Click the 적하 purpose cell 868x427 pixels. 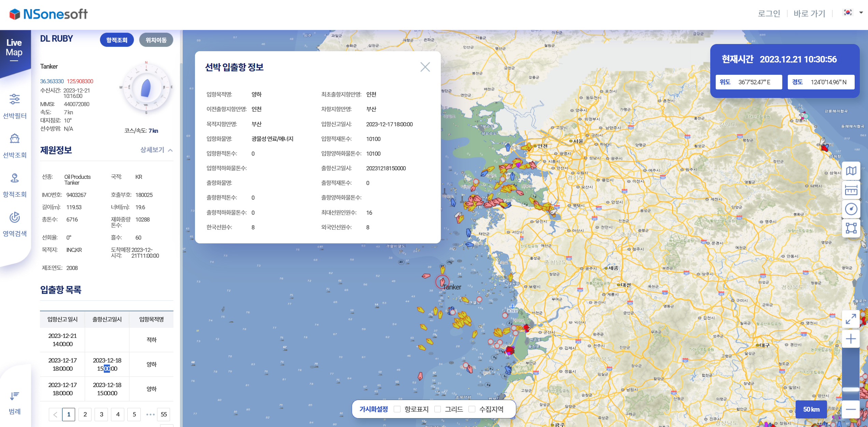coord(151,340)
